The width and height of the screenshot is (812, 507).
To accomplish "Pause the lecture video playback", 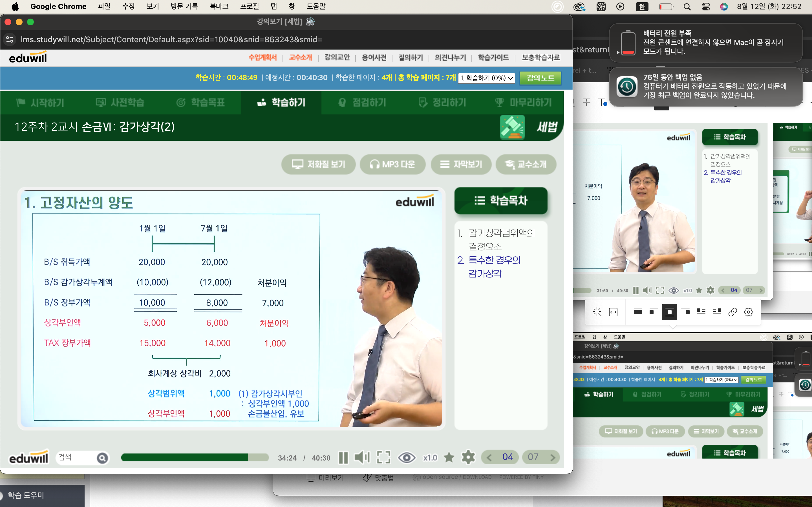I will point(343,457).
